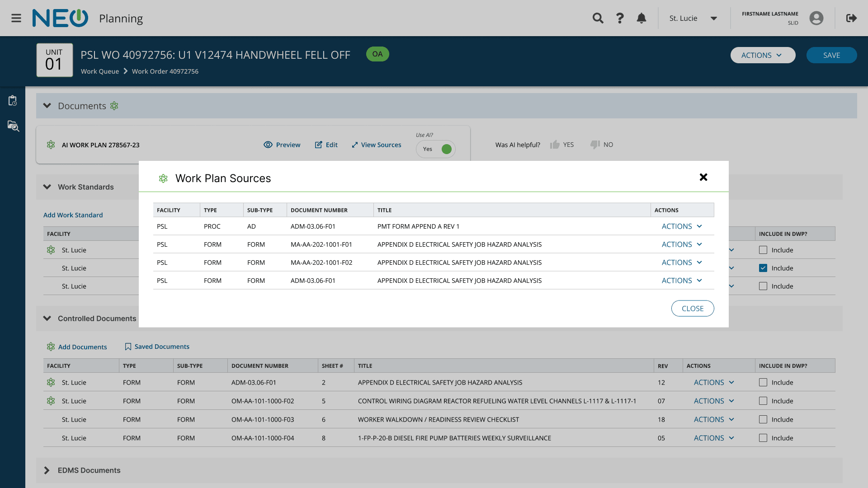Open document search sidebar icon

(x=13, y=126)
